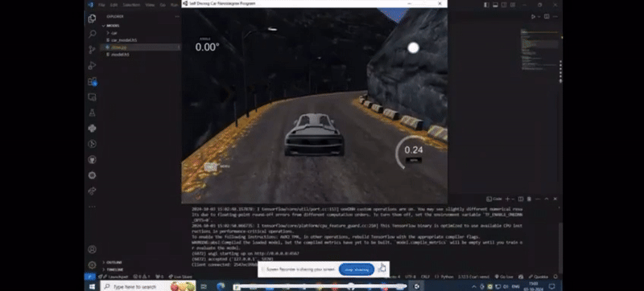Open the Manage gear in the activity bar
This screenshot has width=644, height=291.
point(92,264)
